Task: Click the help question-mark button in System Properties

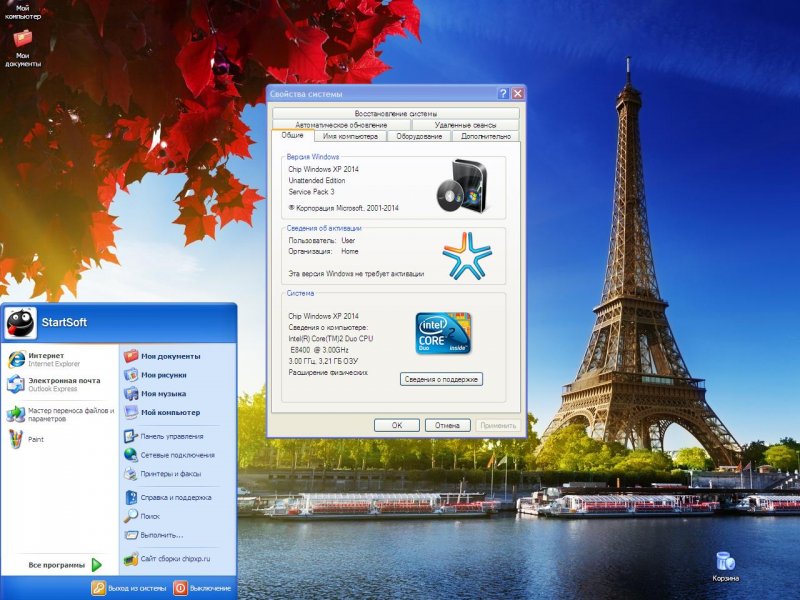Action: (x=503, y=93)
